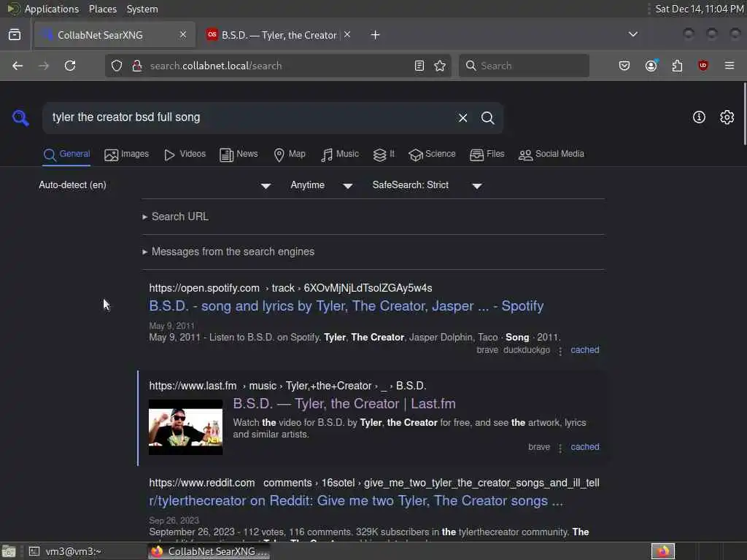The image size is (747, 560).
Task: Select the Videos search category
Action: click(185, 155)
